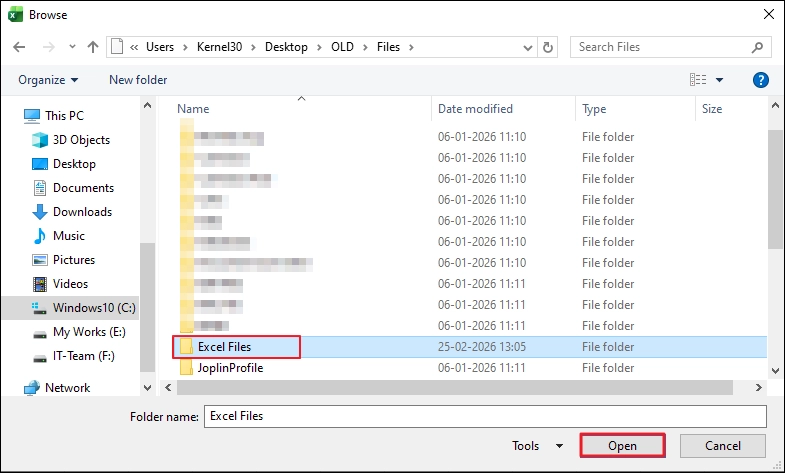The image size is (785, 473).
Task: Select Videos in navigation pane
Action: 70,284
